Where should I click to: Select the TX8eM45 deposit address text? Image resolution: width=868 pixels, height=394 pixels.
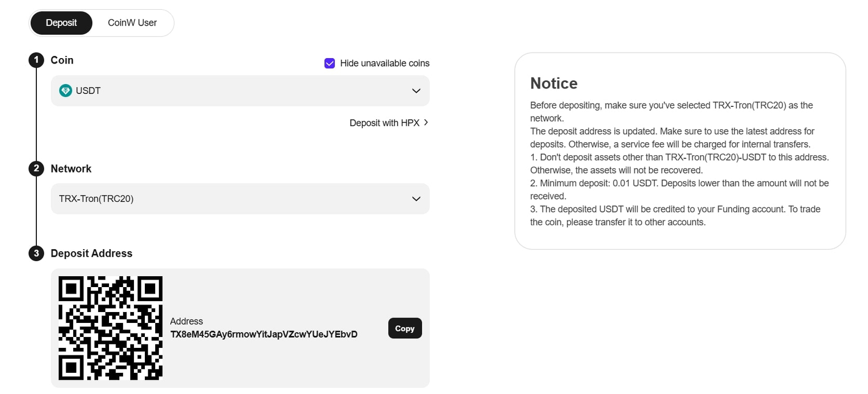pos(264,334)
